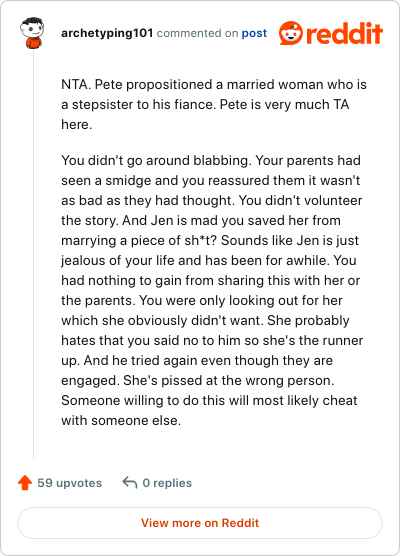The image size is (400, 556).
Task: Open archetyping101's avatar image
Action: [x=32, y=33]
